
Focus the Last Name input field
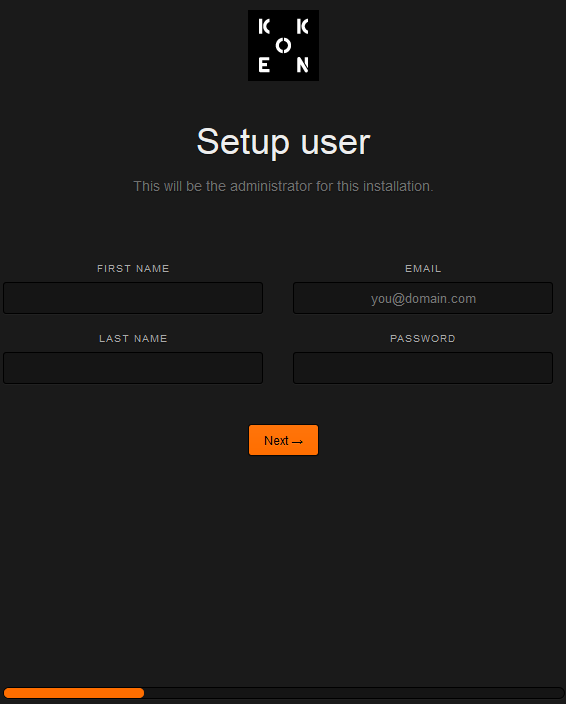click(x=133, y=368)
